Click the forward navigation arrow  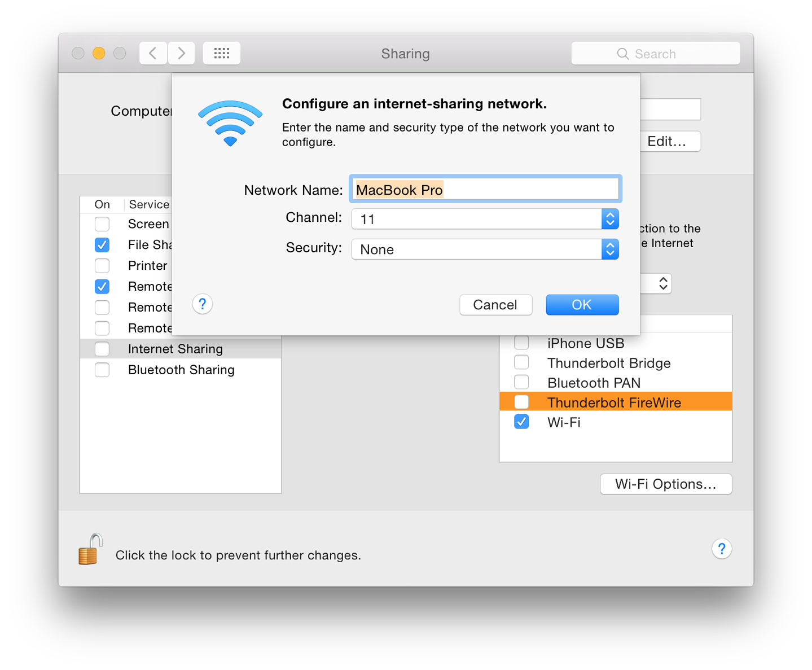[x=181, y=53]
